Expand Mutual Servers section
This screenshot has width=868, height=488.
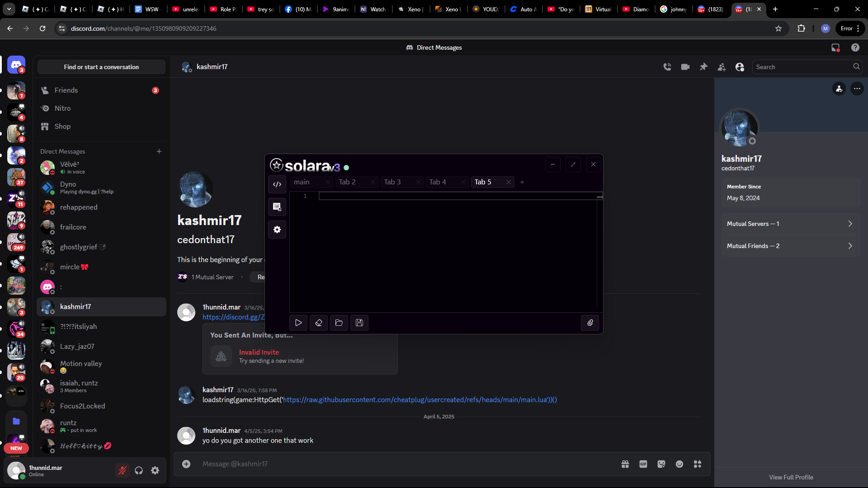click(790, 224)
